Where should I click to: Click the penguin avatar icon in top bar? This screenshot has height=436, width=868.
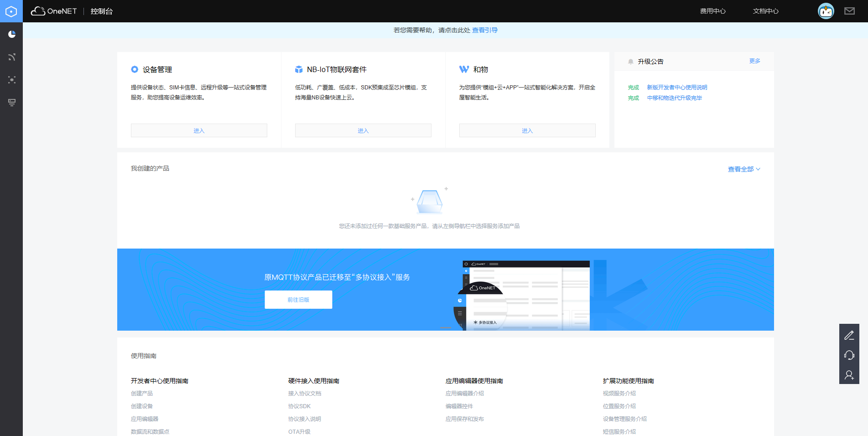825,10
